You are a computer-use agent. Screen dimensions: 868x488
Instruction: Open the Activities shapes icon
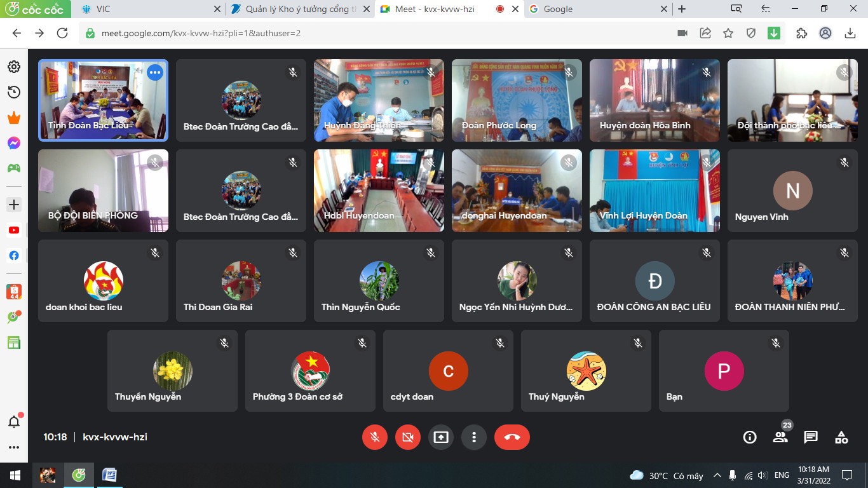tap(841, 437)
